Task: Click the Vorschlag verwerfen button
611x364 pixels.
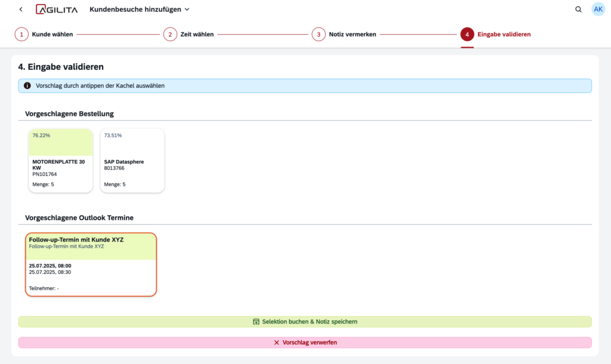Action: [305, 343]
